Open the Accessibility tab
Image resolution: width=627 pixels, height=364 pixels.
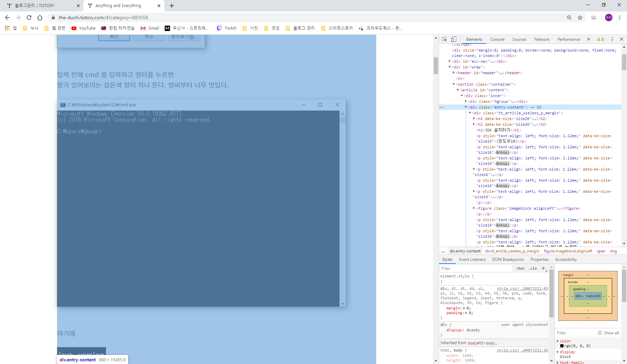click(x=566, y=260)
